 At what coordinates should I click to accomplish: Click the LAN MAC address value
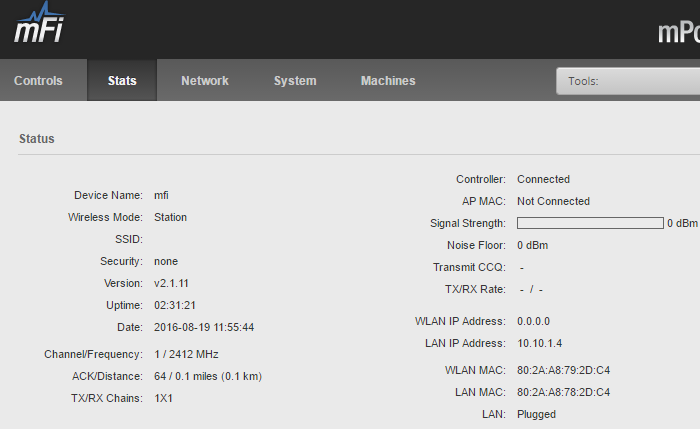click(x=563, y=392)
